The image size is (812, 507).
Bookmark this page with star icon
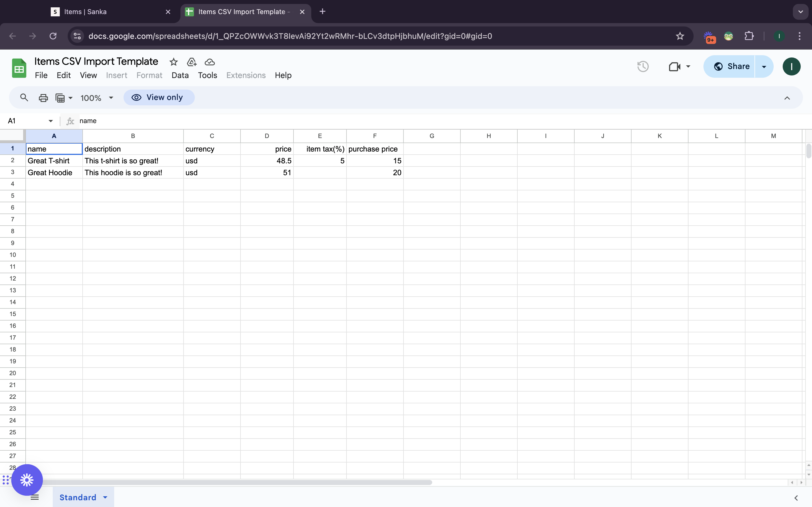680,36
